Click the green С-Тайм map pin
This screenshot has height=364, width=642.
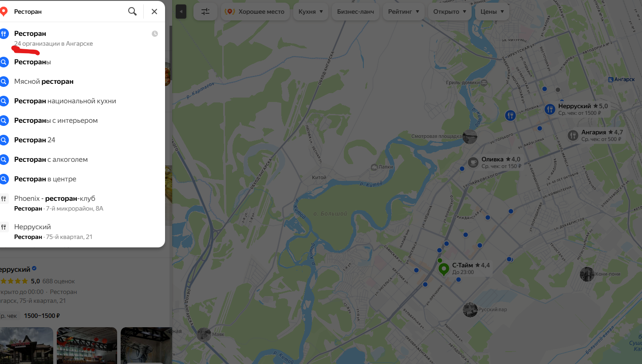point(444,269)
